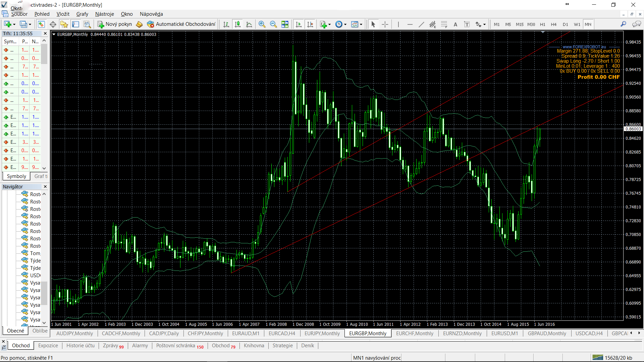Viewport: 644px width, 362px height.
Task: Toggle Automatické Obchodování
Action: 181,24
